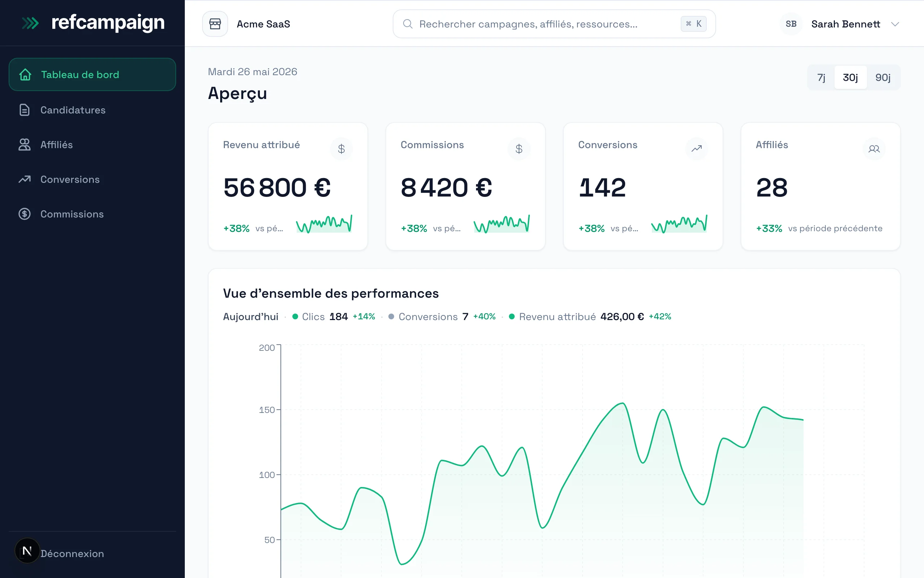Click the 8 420 € commissions value
Viewport: 924px width, 578px height.
pyautogui.click(x=446, y=187)
